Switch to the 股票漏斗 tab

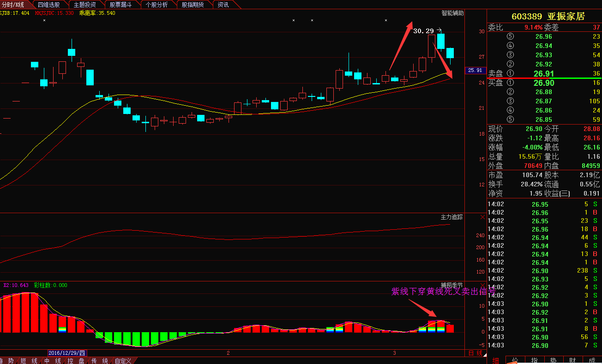click(120, 5)
